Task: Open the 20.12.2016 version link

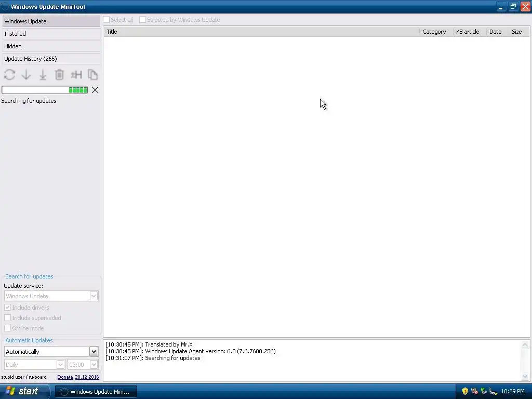Action: [87, 377]
